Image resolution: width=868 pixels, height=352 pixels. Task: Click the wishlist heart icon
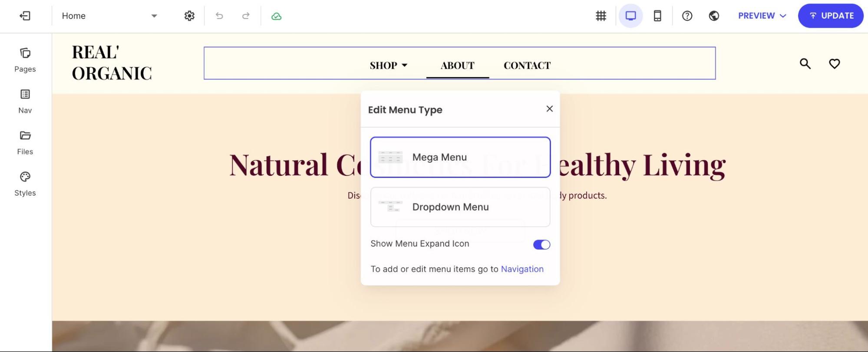pos(835,64)
